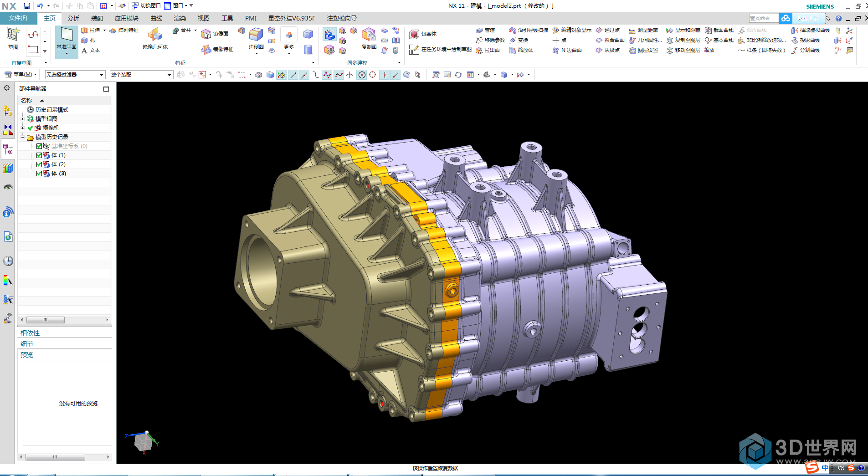Switch to the 注塑模向导 ribbon tab

point(342,18)
